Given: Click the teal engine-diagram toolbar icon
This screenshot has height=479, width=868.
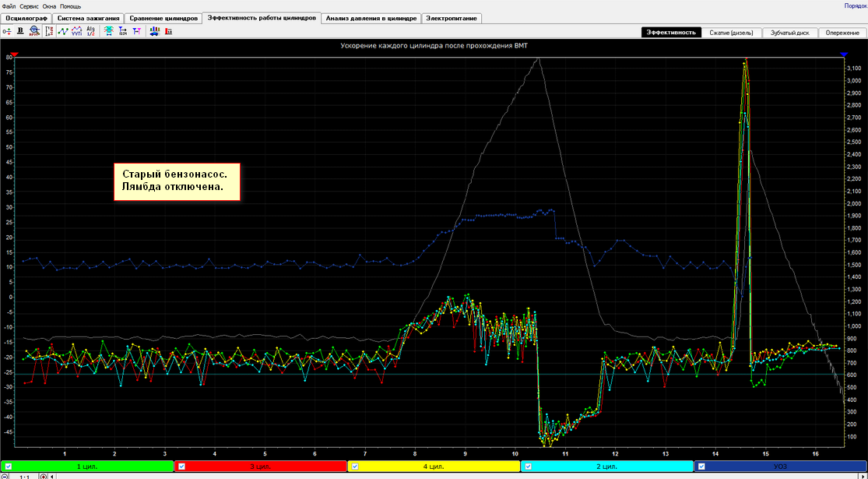Looking at the screenshot, I should (109, 32).
